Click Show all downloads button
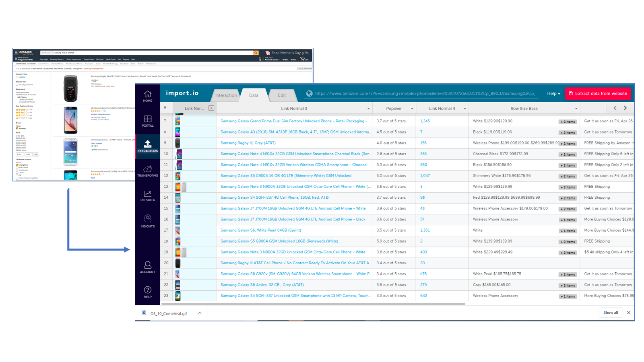Viewport: 644px width, 362px height. pos(611,313)
